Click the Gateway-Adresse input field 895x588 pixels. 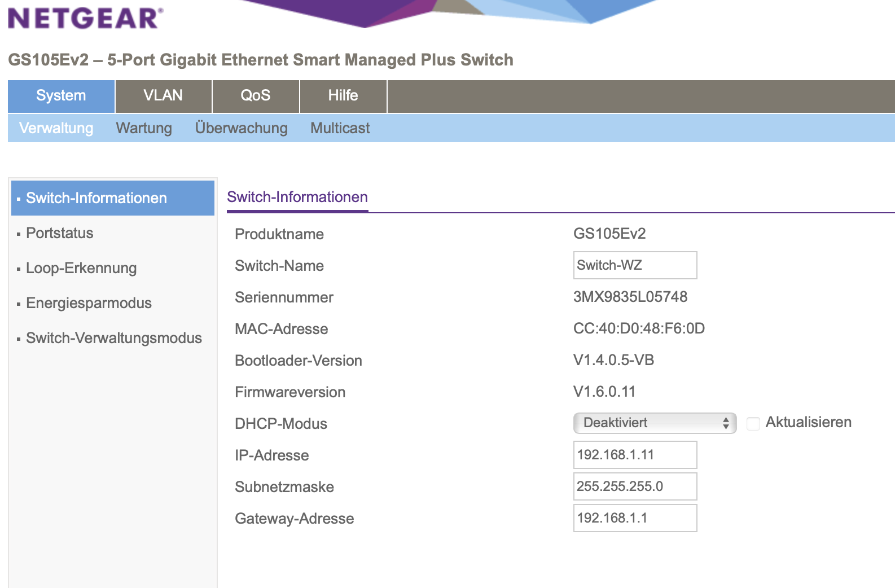click(635, 518)
